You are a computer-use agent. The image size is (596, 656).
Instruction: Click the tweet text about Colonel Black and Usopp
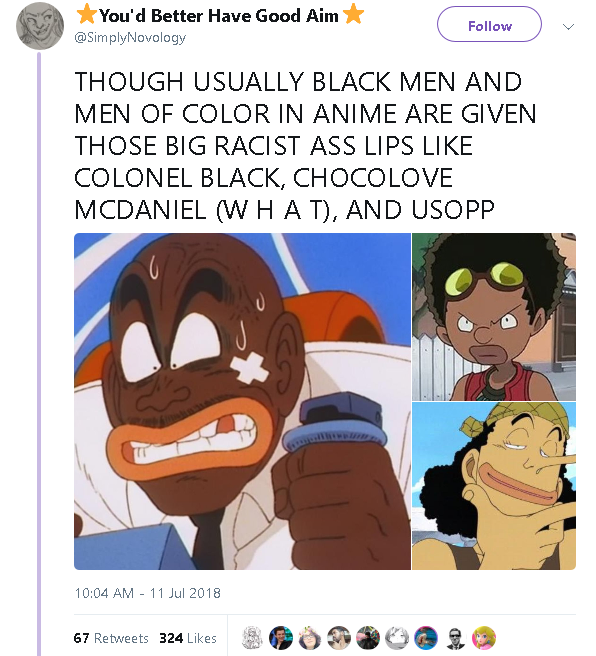pos(305,145)
